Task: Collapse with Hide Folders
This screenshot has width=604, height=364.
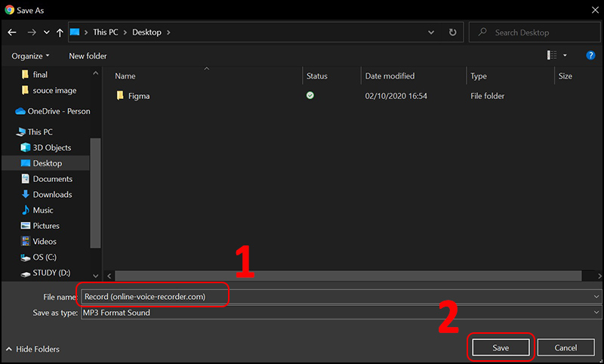Action: [32, 349]
